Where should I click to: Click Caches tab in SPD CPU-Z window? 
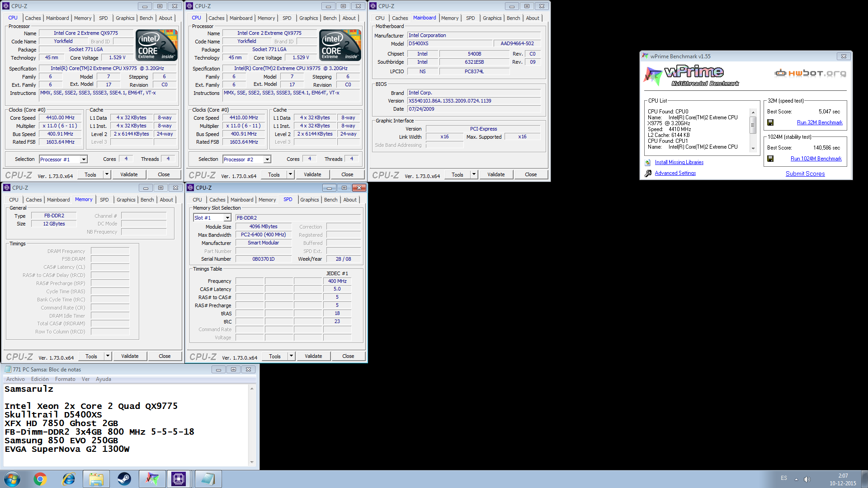tap(217, 200)
